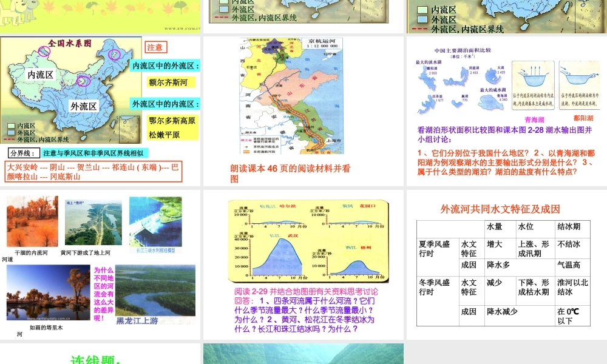Click the 长江 武汉 flow chart
Screen dimensions: 607x364
271,257
